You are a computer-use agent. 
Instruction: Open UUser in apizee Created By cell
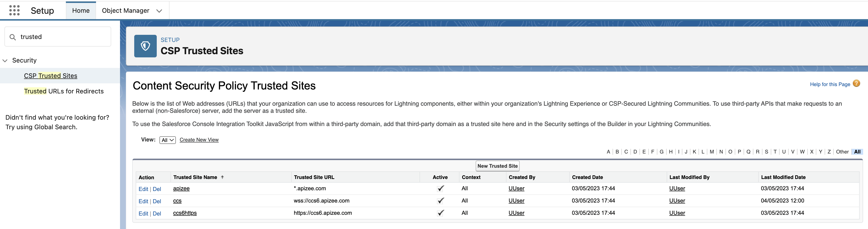(516, 189)
